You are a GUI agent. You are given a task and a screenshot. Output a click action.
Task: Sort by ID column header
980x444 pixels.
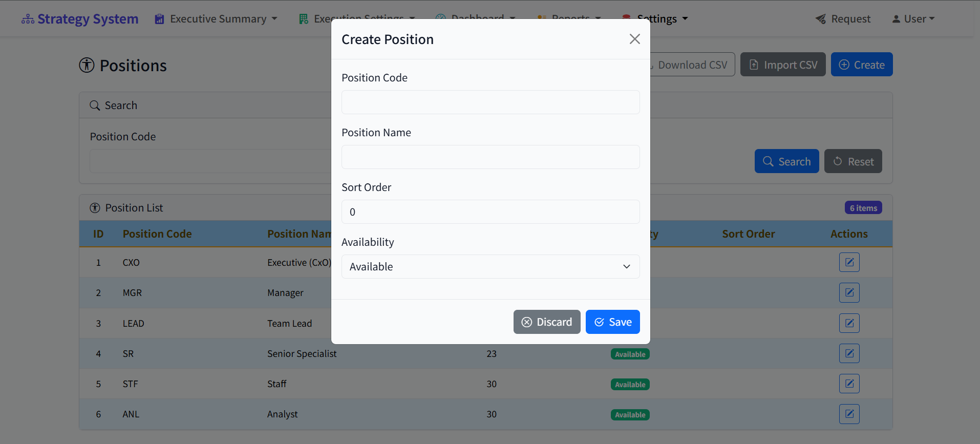coord(98,234)
